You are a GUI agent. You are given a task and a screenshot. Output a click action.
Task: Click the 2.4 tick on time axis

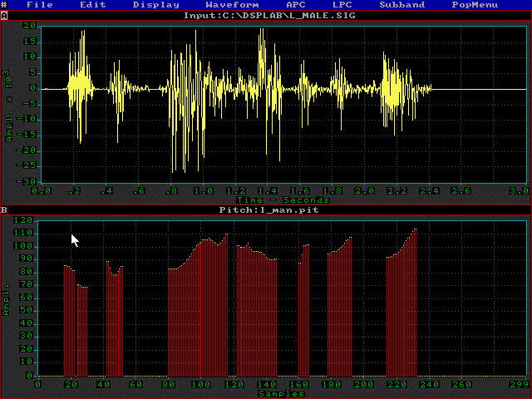coord(430,191)
